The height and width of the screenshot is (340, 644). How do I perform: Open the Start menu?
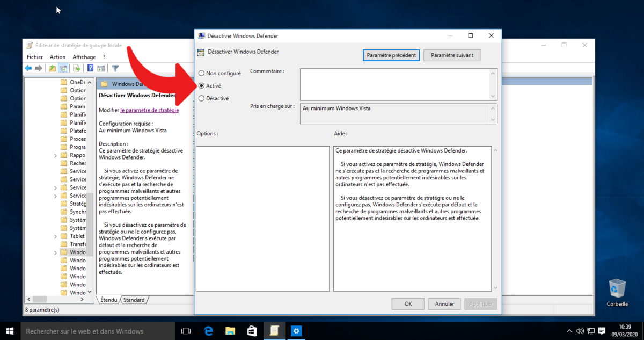click(x=10, y=331)
